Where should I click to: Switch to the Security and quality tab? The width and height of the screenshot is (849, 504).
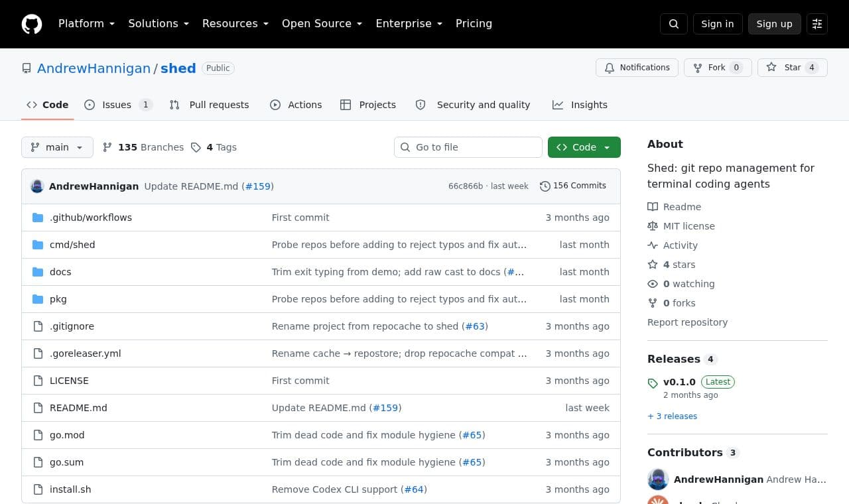473,105
